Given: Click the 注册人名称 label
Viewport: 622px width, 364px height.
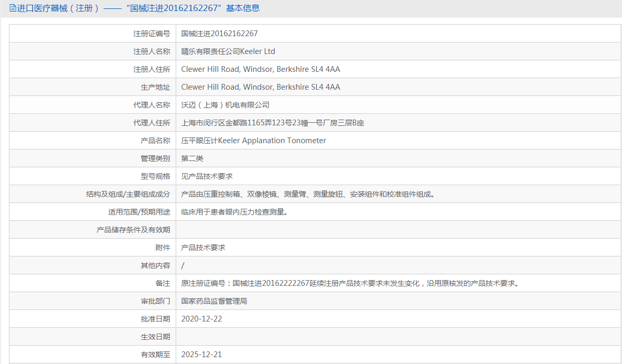Looking at the screenshot, I should click(x=152, y=51).
